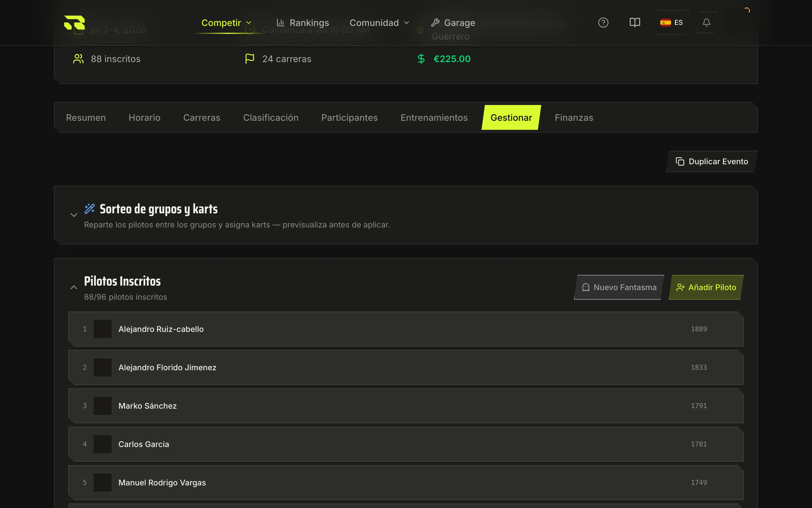Click the green dollar sign icon
Screen dimensions: 812x508
point(421,59)
